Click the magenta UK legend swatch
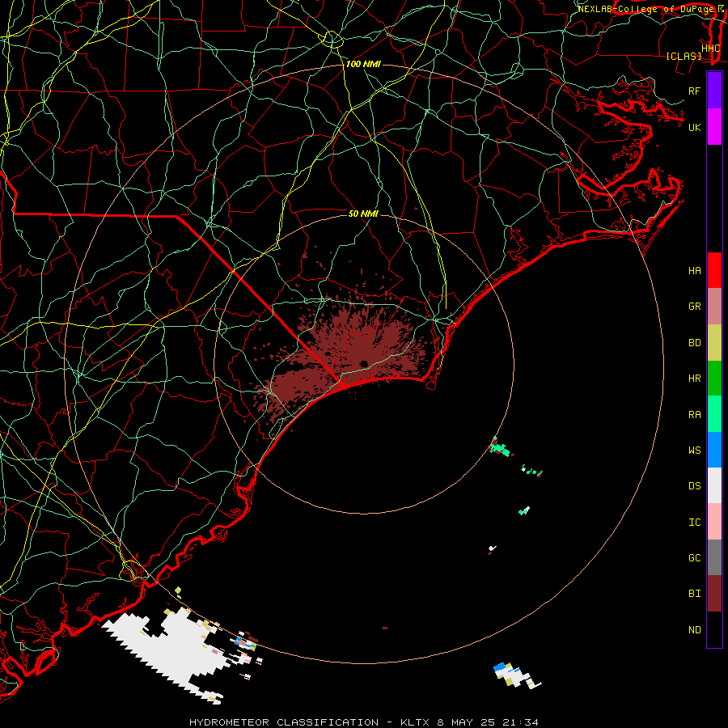The width and height of the screenshot is (728, 728). click(714, 127)
